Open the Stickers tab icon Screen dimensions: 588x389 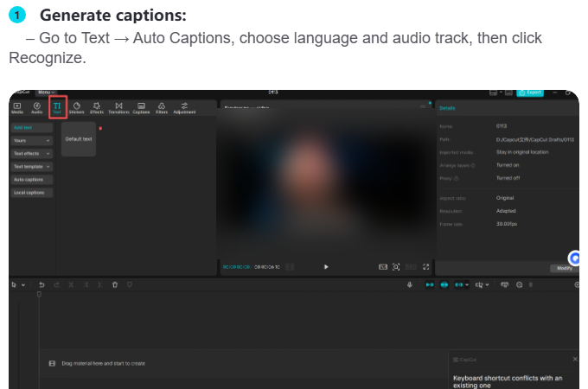tap(76, 108)
